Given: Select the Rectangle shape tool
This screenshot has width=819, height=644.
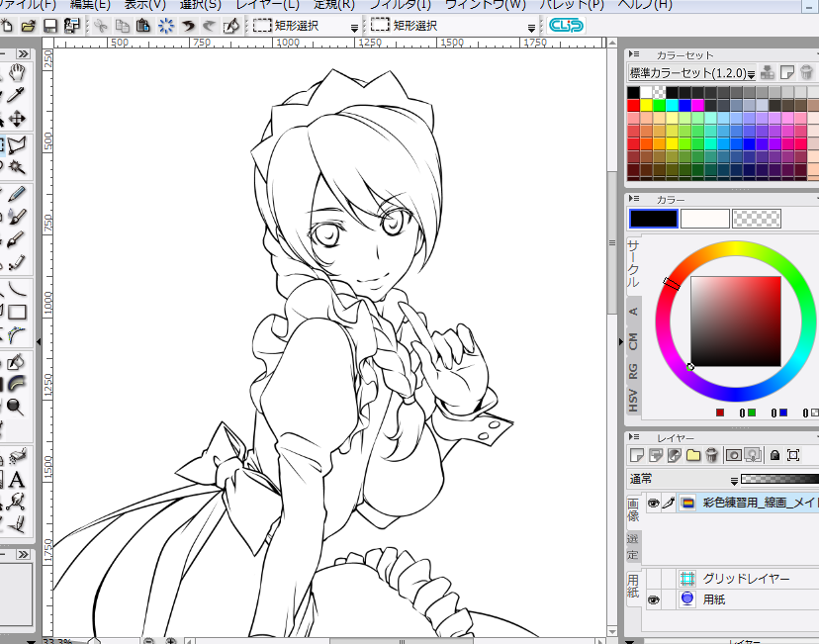Looking at the screenshot, I should [x=17, y=312].
